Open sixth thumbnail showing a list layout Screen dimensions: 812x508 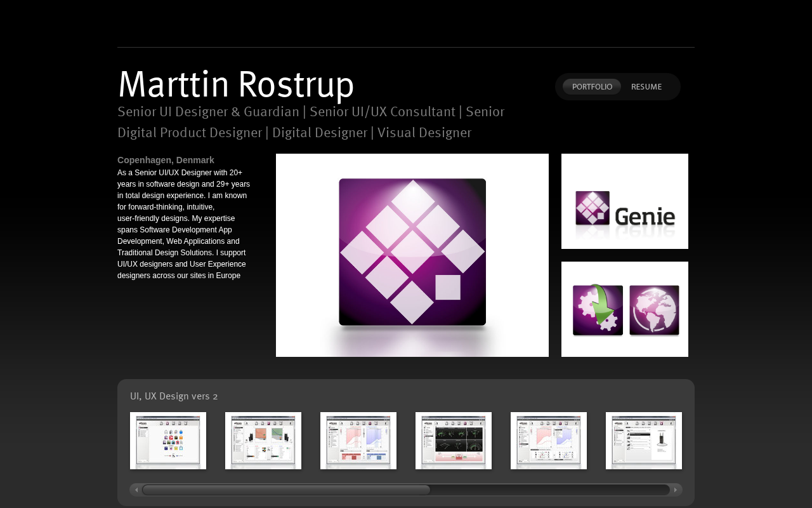pyautogui.click(x=644, y=441)
